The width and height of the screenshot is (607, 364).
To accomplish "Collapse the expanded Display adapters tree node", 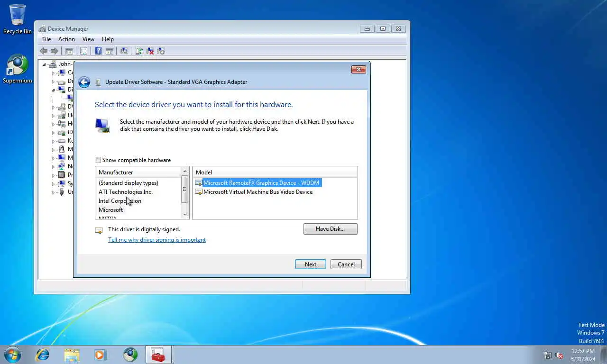I will pos(53,90).
